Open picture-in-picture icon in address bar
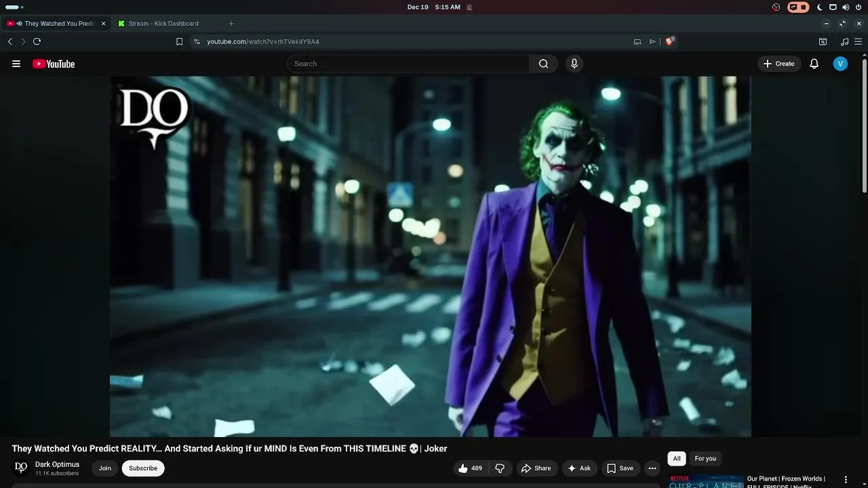The height and width of the screenshot is (488, 868). click(637, 41)
